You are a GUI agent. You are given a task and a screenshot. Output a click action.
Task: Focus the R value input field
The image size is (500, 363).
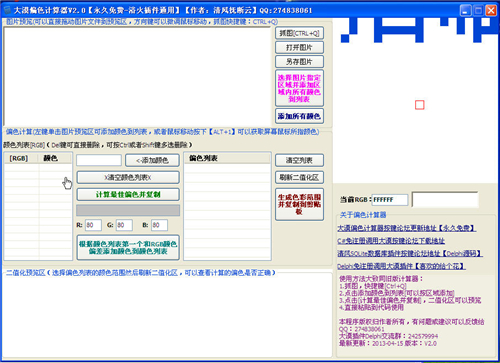coord(93,225)
